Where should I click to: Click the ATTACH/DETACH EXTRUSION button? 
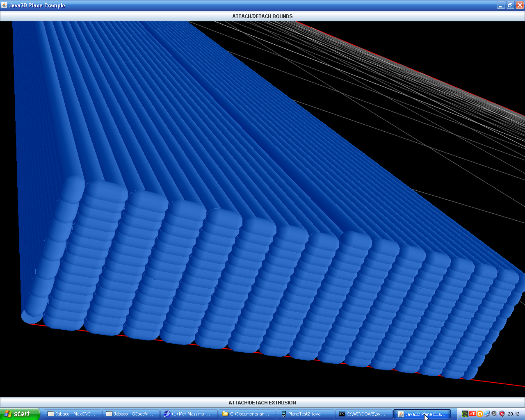tap(262, 403)
